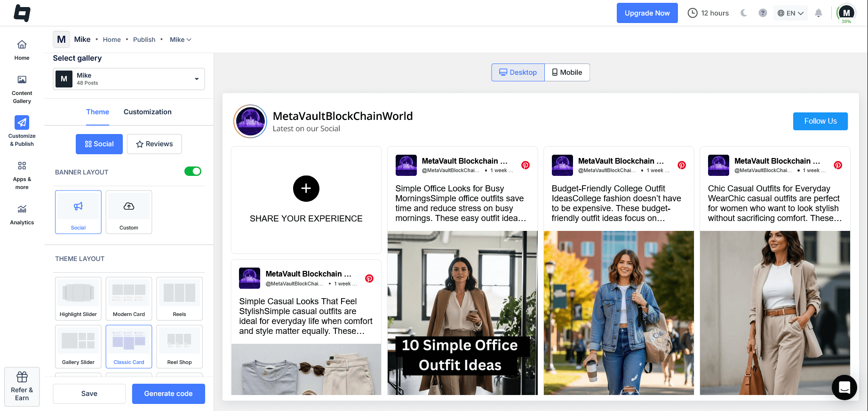868x411 pixels.
Task: Open notifications bell icon
Action: click(x=819, y=13)
